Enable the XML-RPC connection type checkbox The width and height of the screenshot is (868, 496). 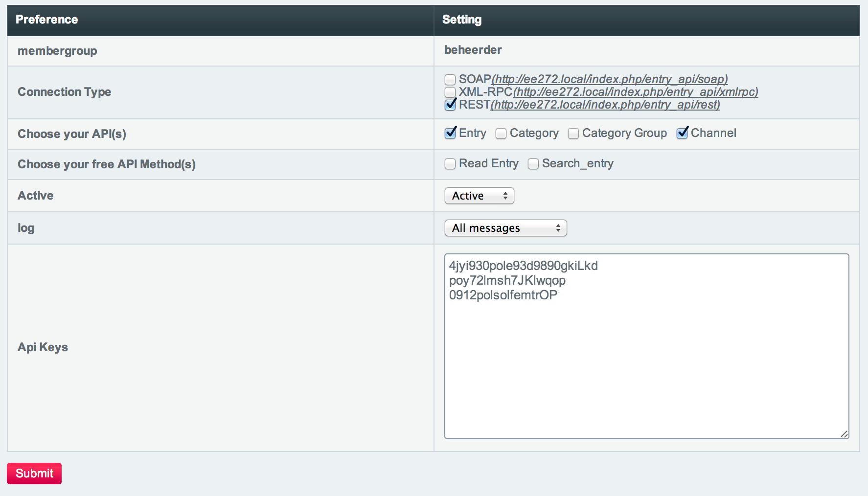[450, 92]
